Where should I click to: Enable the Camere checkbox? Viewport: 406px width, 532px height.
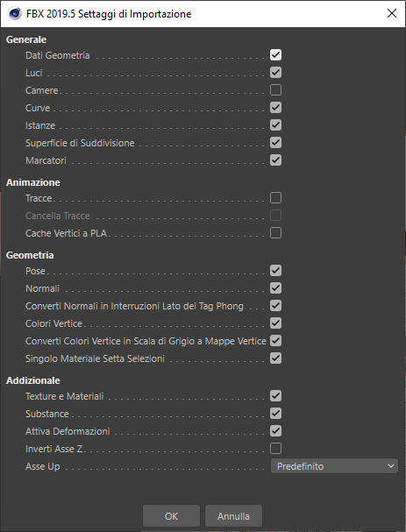pyautogui.click(x=275, y=90)
